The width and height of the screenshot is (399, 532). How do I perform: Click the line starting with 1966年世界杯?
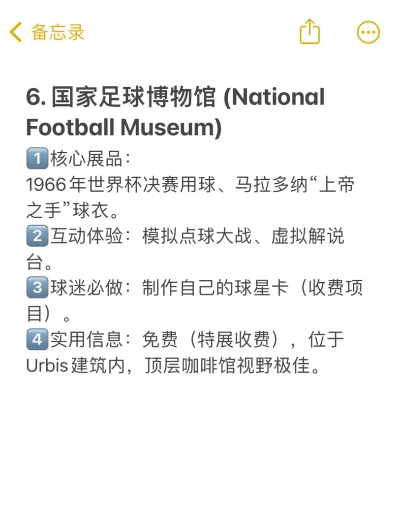(x=190, y=185)
